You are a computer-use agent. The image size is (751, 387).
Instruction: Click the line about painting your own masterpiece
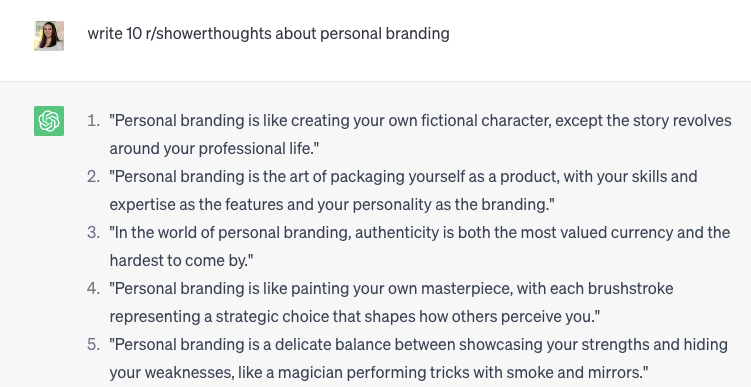[x=391, y=289]
